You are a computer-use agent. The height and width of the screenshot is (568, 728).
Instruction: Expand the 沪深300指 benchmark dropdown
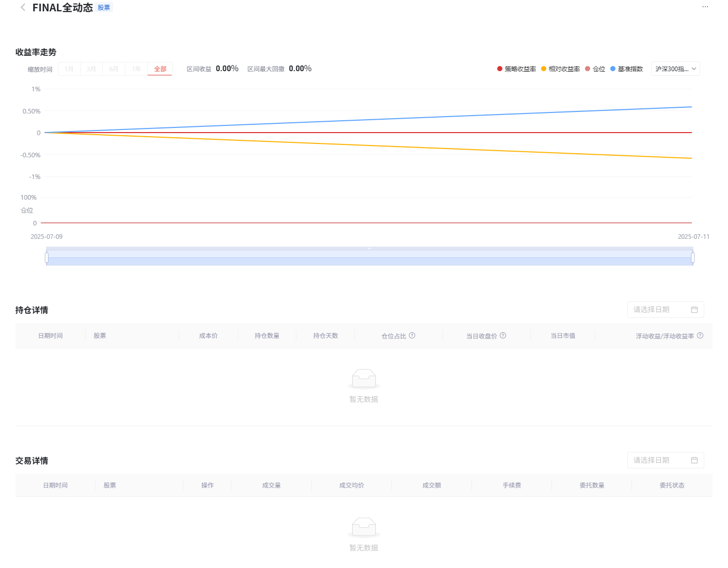[675, 69]
